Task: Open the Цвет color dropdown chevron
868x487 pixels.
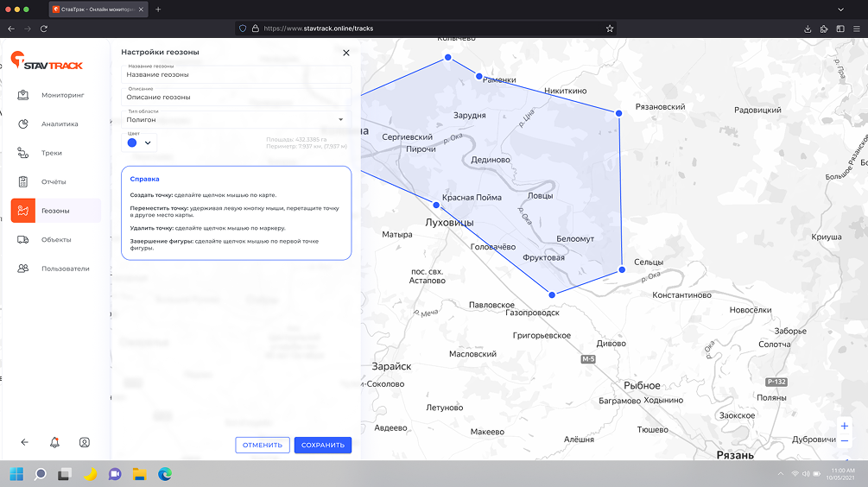Action: tap(148, 142)
